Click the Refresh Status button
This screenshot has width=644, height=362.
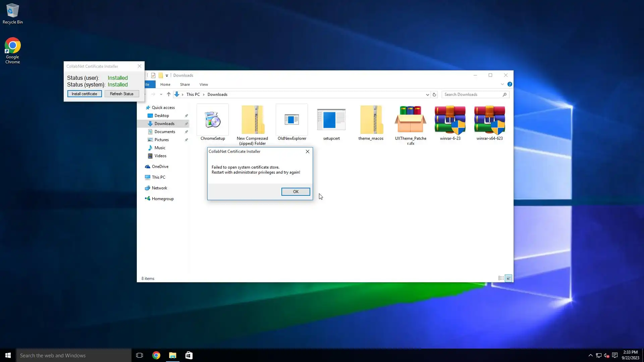click(x=121, y=94)
